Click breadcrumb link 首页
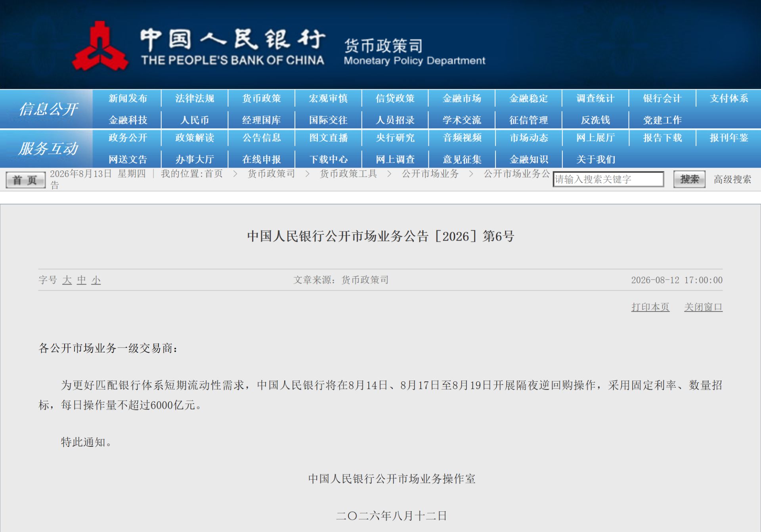 tap(214, 174)
